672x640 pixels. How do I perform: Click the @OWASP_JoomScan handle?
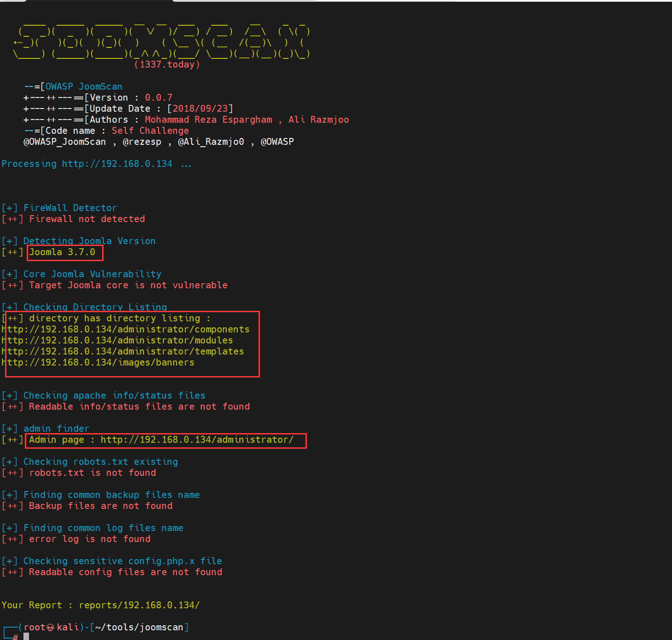point(65,142)
